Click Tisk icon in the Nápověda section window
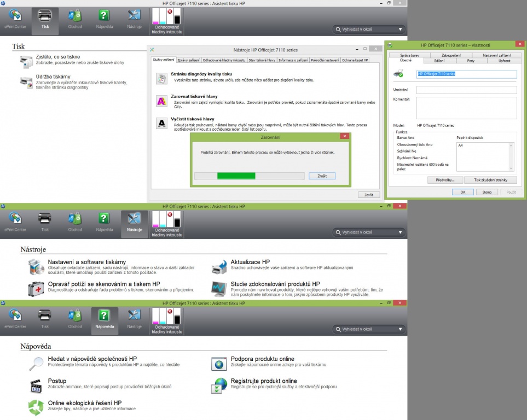 click(45, 319)
